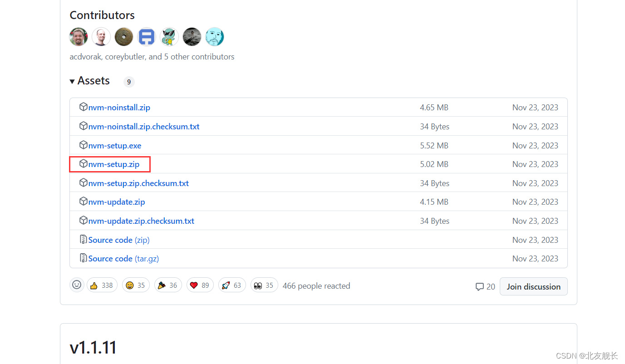Toggle the eyes reaction with 35

coord(264,285)
